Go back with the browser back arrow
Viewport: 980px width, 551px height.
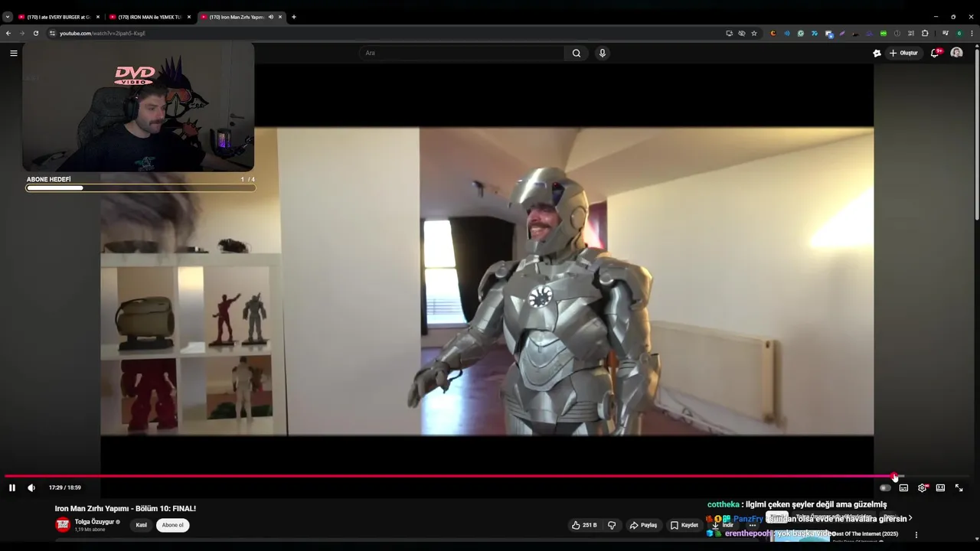(8, 34)
